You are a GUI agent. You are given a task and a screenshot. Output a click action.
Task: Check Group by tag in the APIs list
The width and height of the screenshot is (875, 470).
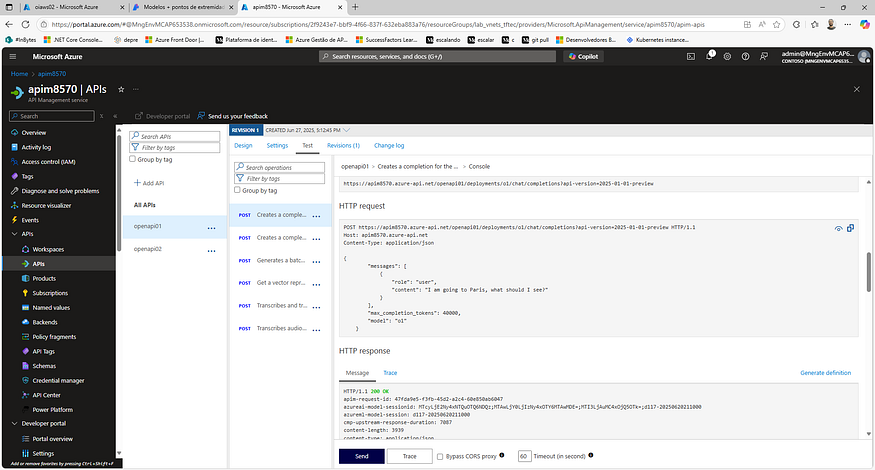[132, 159]
